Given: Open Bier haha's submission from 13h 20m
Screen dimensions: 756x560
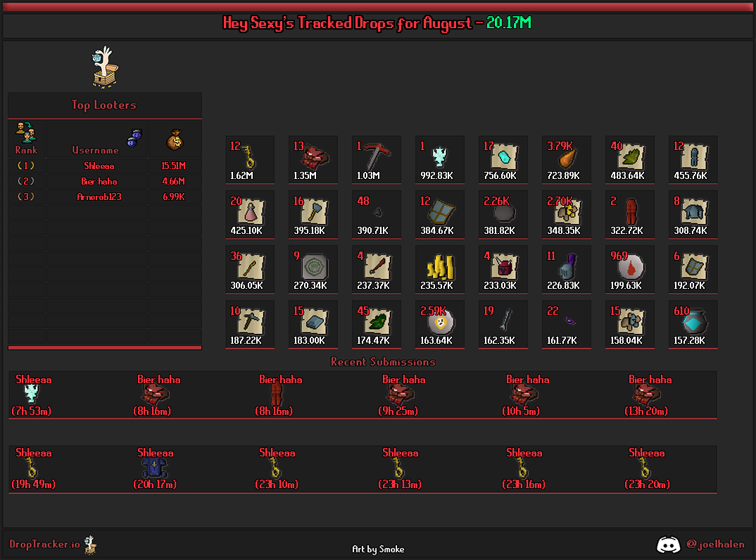Looking at the screenshot, I should (647, 395).
